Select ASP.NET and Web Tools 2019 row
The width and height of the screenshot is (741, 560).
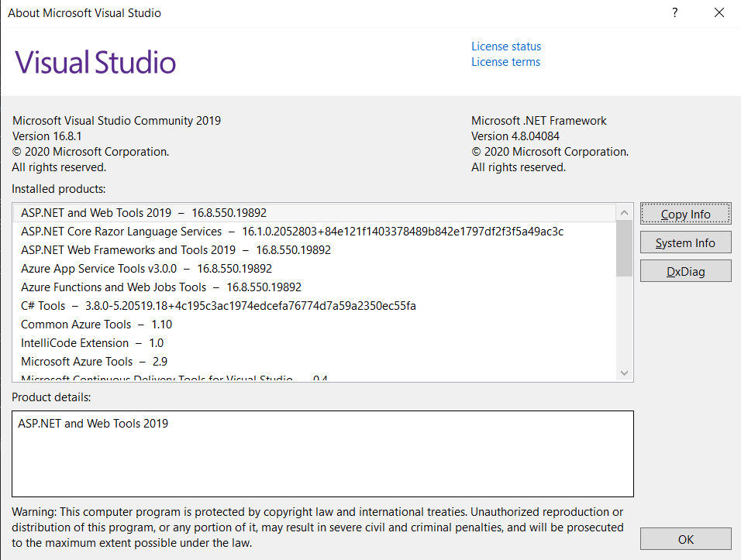315,213
